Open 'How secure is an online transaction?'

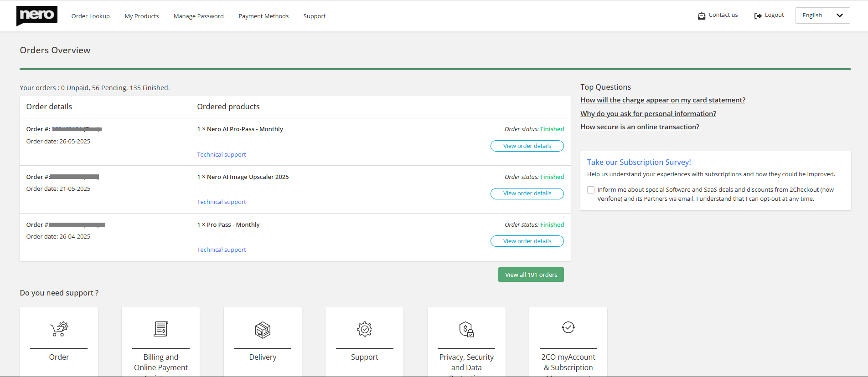click(x=640, y=127)
